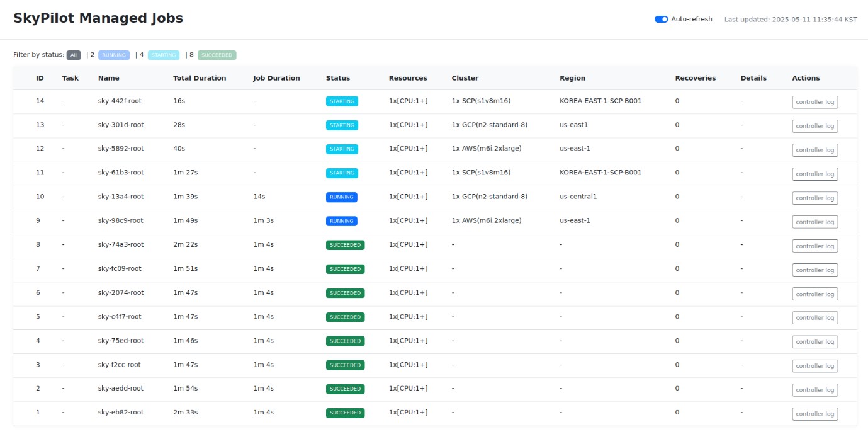Click RUNNING badge in job 10 row
This screenshot has width=868, height=439.
341,197
